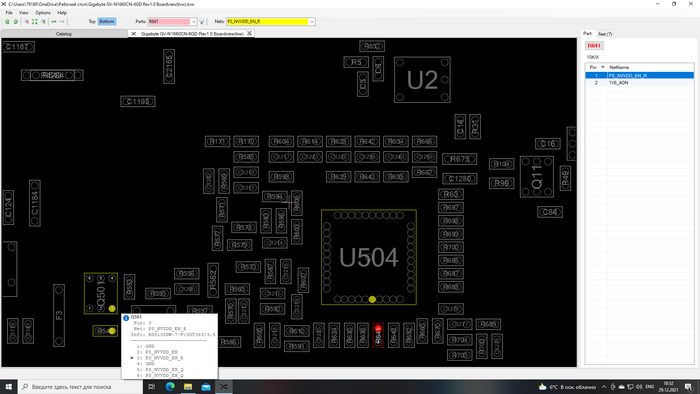Open the Options menu

tap(43, 12)
